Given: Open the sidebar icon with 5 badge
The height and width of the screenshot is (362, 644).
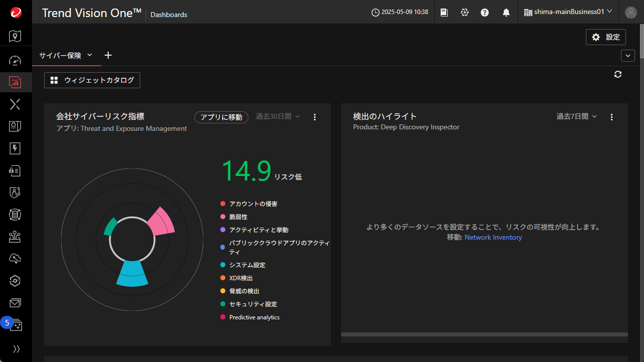Looking at the screenshot, I should click(x=16, y=324).
